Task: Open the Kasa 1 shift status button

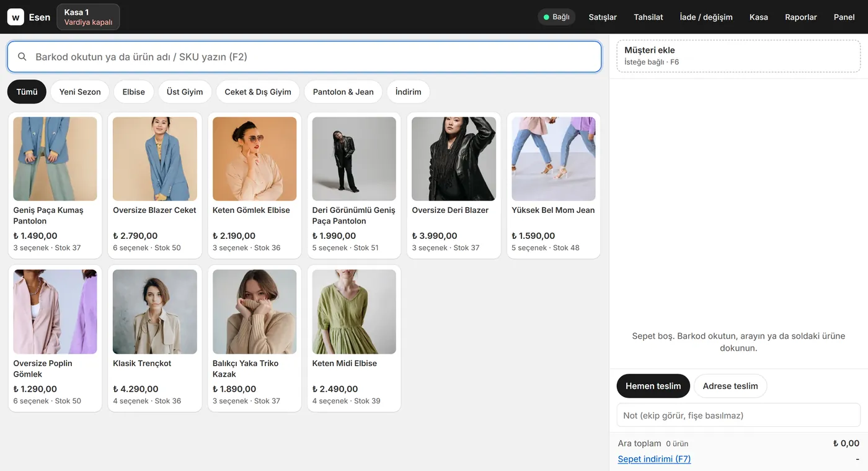Action: tap(88, 17)
